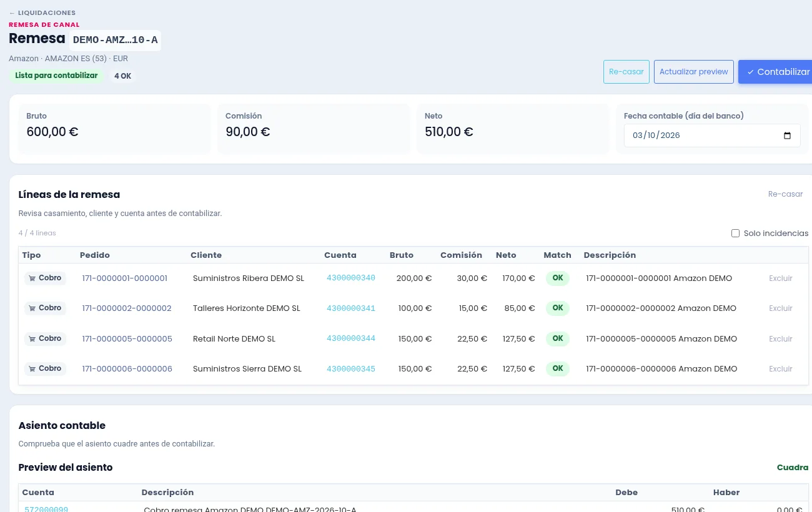This screenshot has width=812, height=512.
Task: Click the cart icon for order 171-0000005-0000005
Action: pyautogui.click(x=32, y=339)
